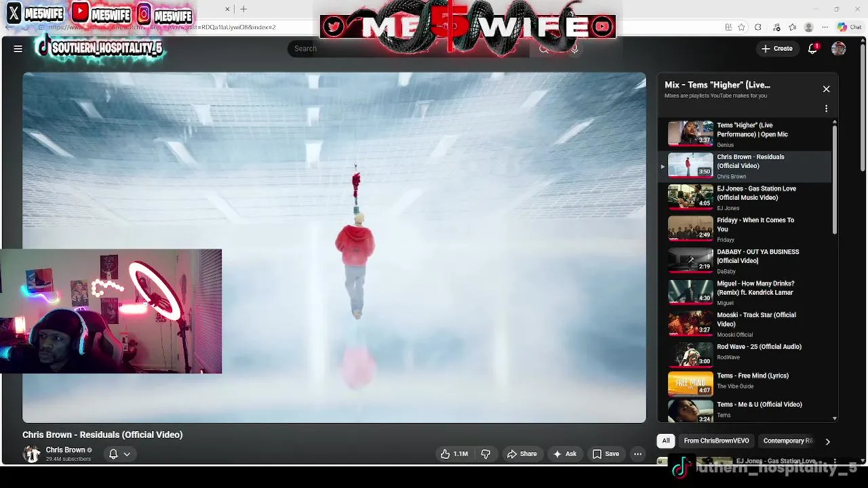Image resolution: width=868 pixels, height=488 pixels.
Task: Open the Copilot Chat button
Action: tap(849, 27)
